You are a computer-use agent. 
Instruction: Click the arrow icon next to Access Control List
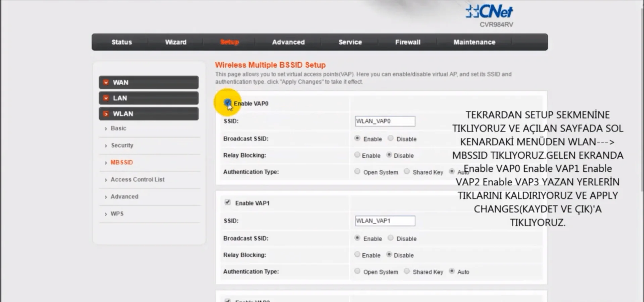coord(106,180)
